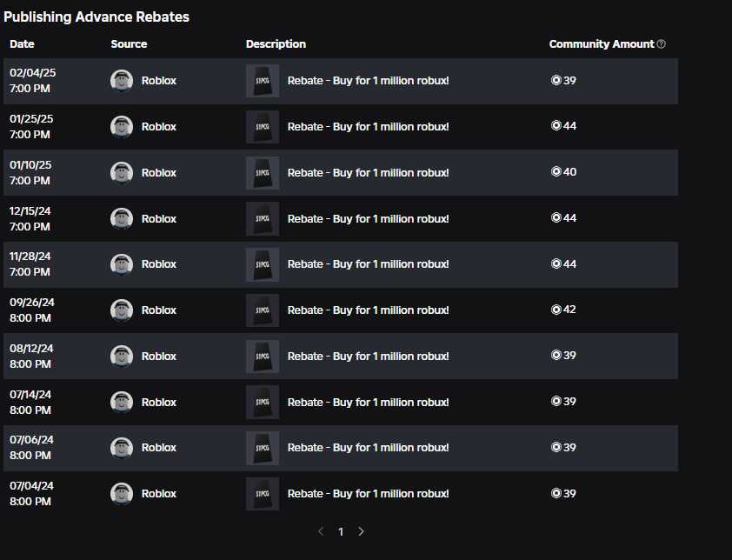Click rebate description in the 07/14/24 row
The image size is (732, 560).
coord(369,402)
